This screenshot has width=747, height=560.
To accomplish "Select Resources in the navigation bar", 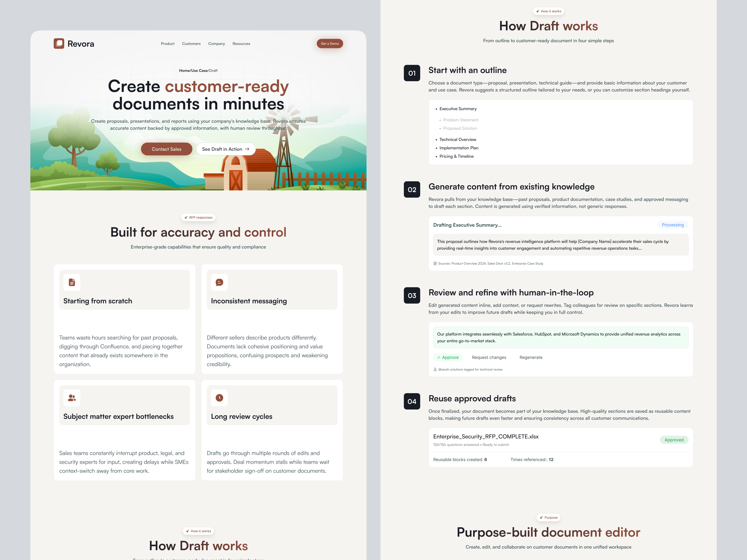I will pos(241,44).
